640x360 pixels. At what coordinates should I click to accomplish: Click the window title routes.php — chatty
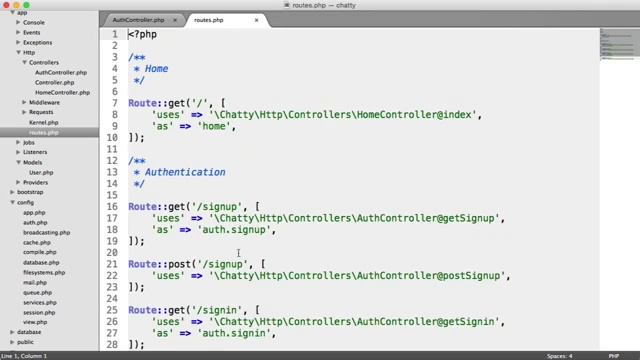pyautogui.click(x=324, y=5)
